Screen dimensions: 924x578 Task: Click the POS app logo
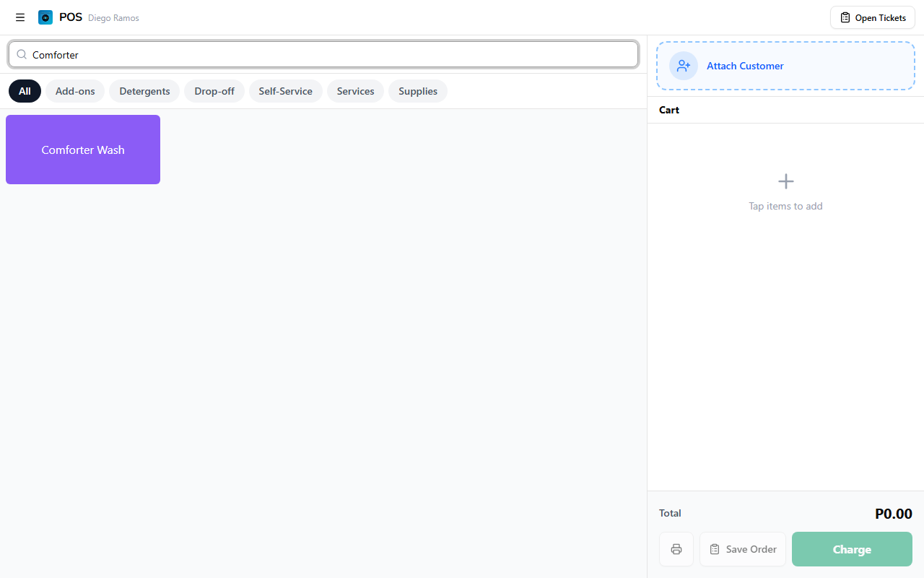click(45, 17)
